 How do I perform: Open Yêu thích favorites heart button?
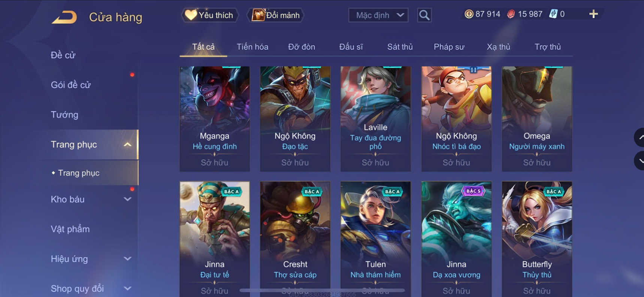coord(209,15)
